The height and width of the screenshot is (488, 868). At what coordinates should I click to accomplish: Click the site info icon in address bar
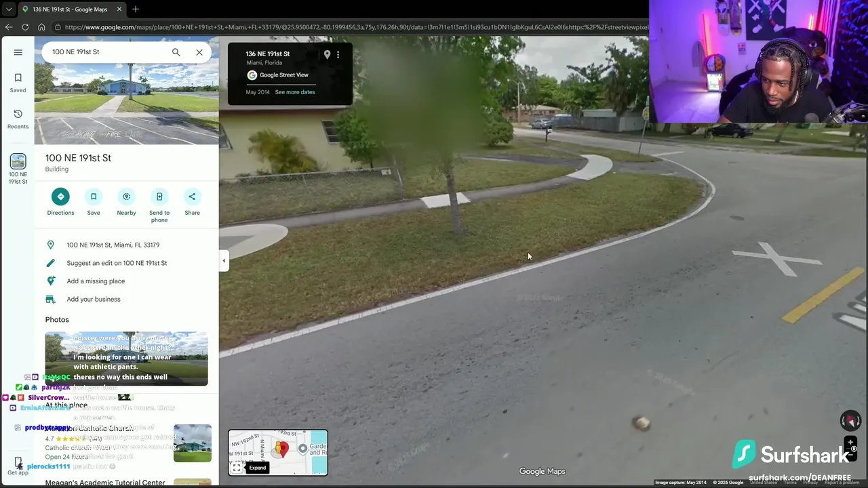point(58,27)
